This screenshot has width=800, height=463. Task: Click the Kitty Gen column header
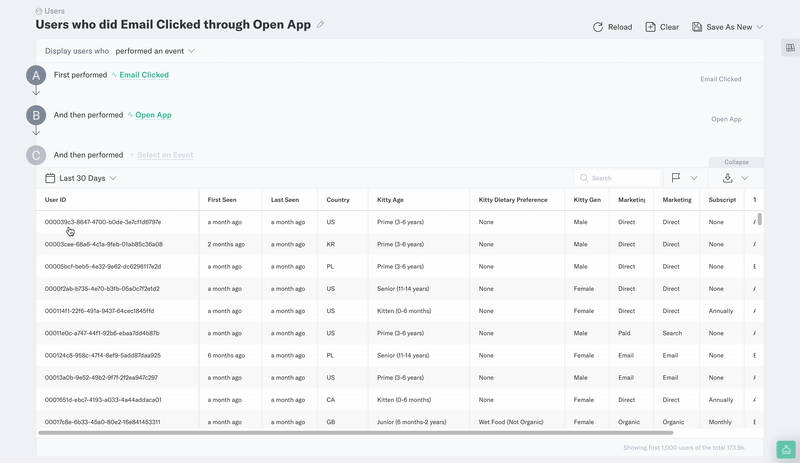click(587, 200)
